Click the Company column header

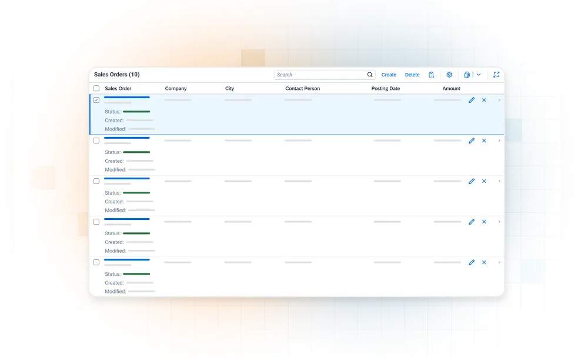tap(176, 88)
